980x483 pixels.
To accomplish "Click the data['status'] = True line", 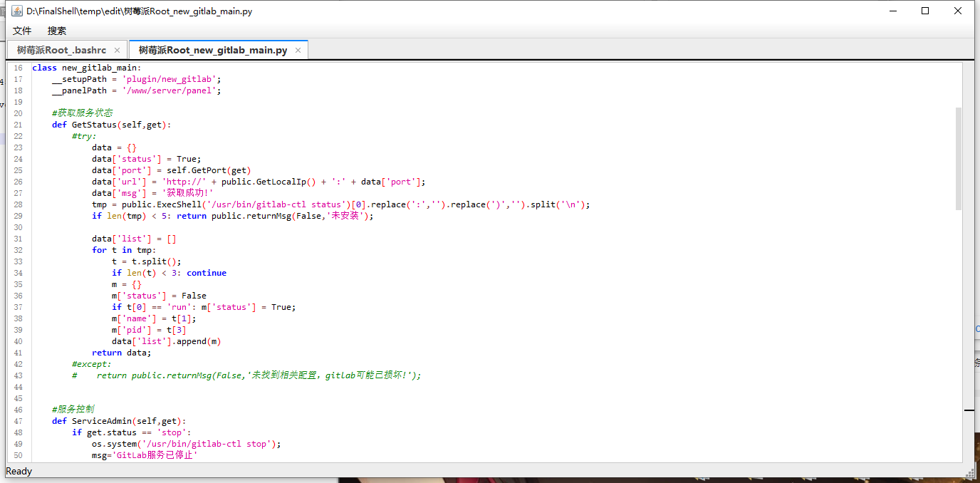I will click(x=147, y=159).
